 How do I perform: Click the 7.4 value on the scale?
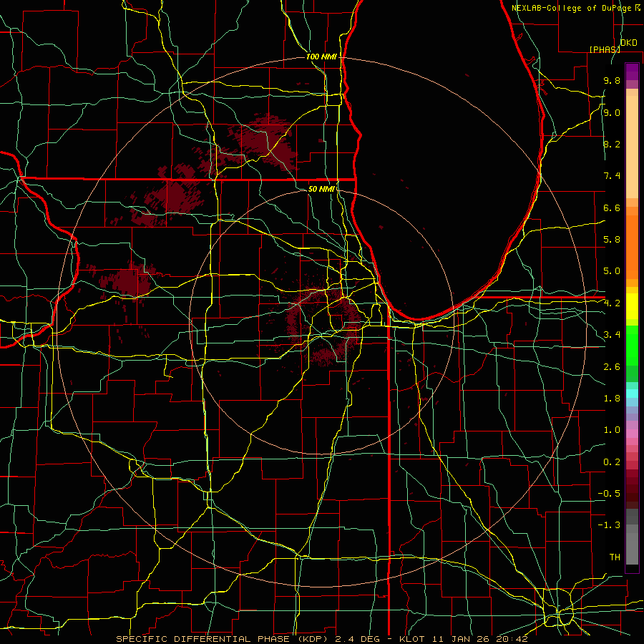click(612, 176)
